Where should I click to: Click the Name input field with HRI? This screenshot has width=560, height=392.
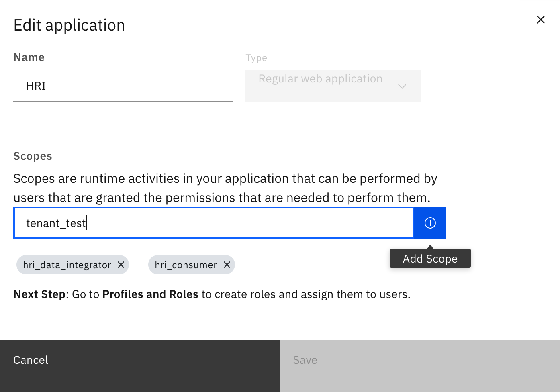point(123,86)
